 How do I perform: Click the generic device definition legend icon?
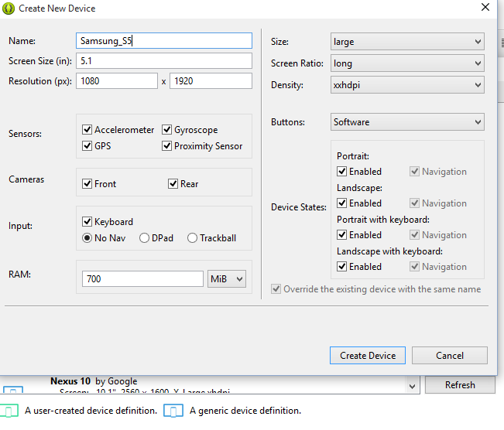point(173,411)
